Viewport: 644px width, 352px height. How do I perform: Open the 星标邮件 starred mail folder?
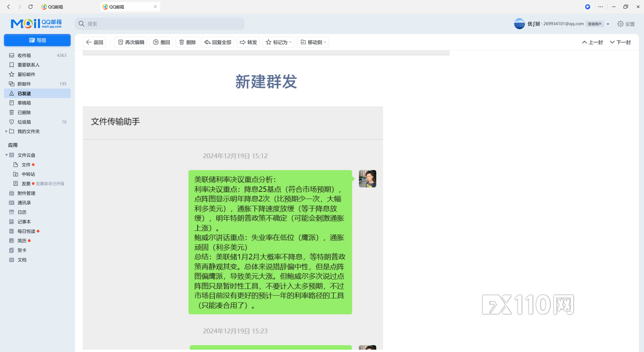[x=37, y=74]
